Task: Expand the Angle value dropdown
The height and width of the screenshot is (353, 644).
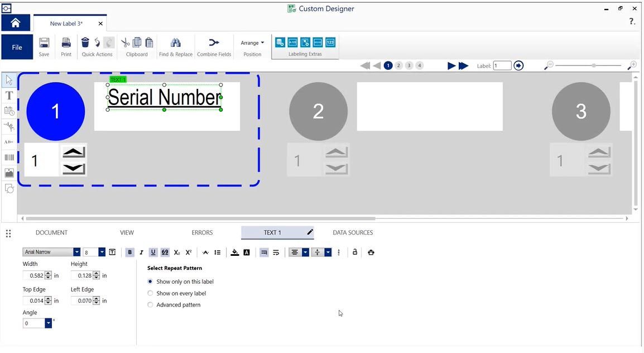Action: [47, 323]
